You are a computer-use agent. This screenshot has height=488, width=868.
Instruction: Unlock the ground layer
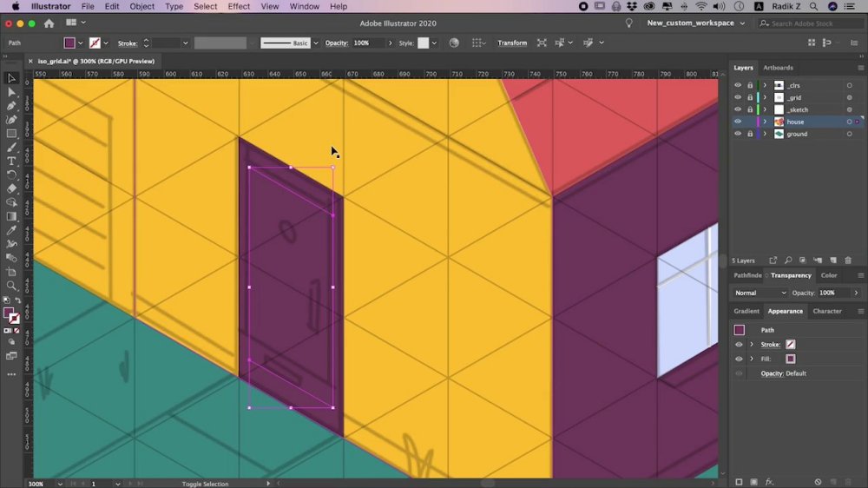tap(750, 134)
